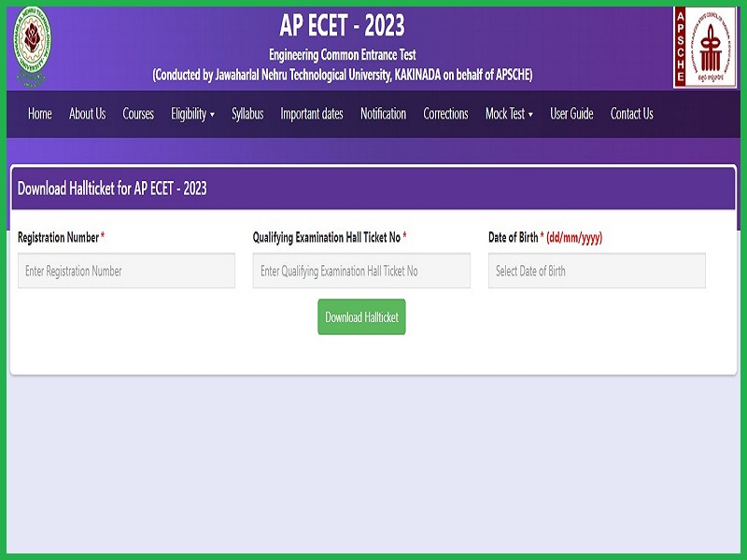Open the Date of Birth picker field

point(597,271)
